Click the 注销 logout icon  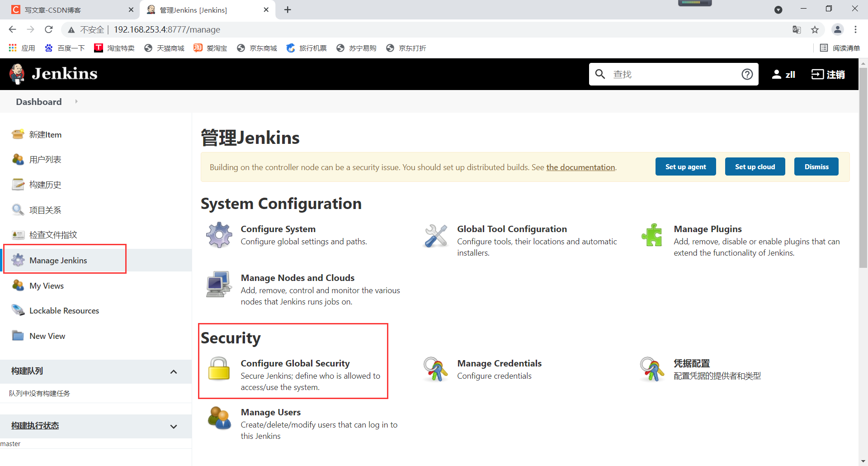[x=817, y=74]
